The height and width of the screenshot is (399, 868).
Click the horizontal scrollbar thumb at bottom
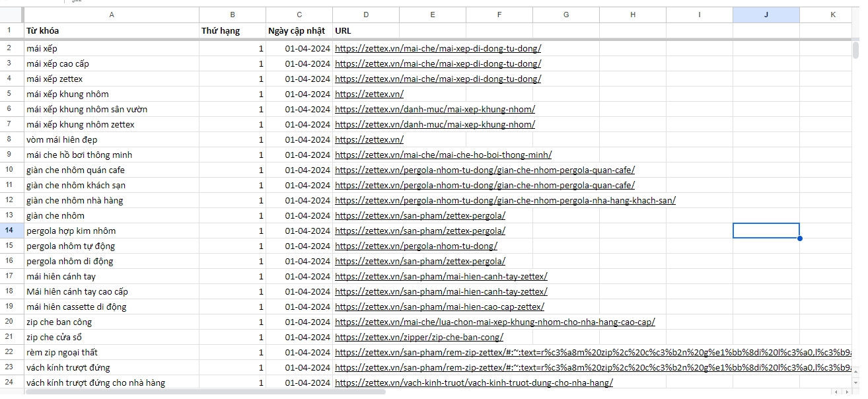click(205, 392)
